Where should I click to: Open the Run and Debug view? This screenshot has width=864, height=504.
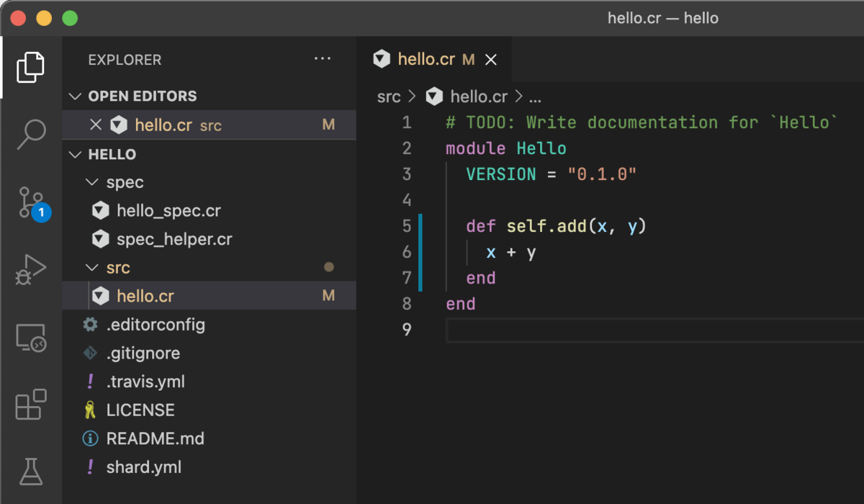[30, 269]
